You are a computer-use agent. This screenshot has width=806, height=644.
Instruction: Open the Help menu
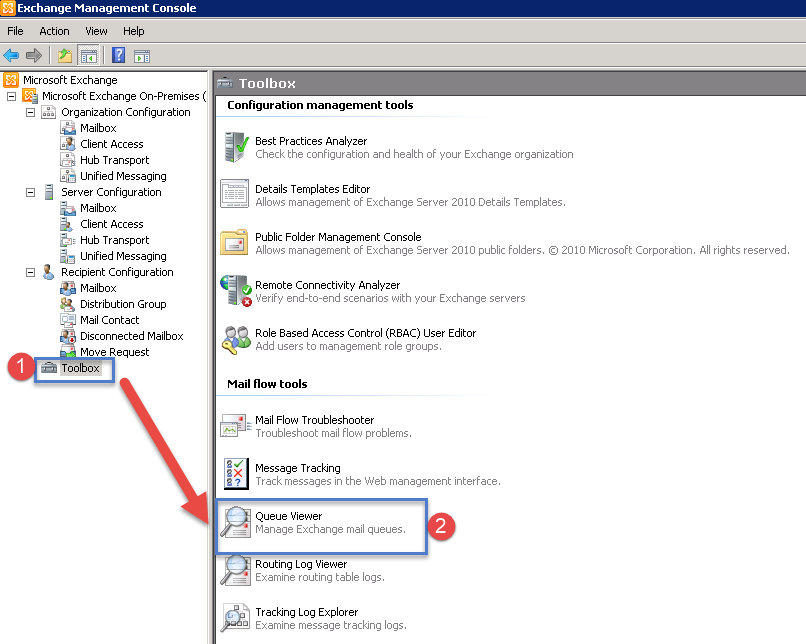click(x=133, y=31)
